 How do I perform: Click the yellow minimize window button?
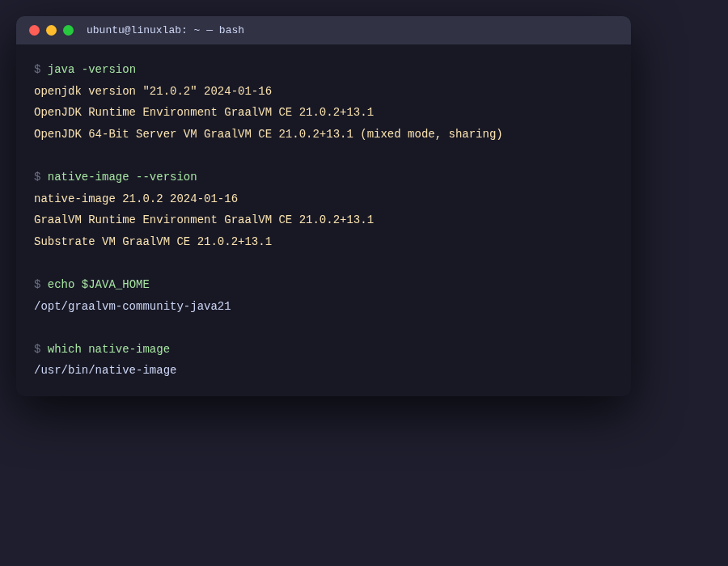(52, 30)
